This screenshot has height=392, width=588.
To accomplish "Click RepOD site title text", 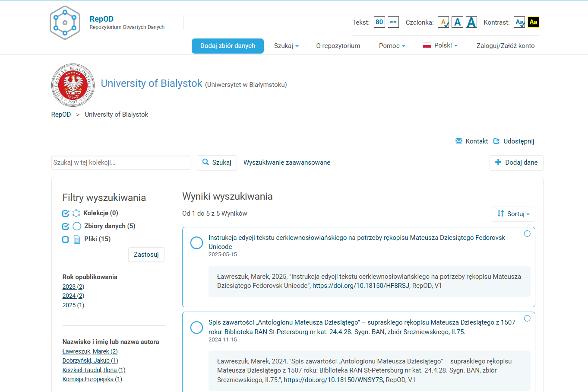I will 101,19.
